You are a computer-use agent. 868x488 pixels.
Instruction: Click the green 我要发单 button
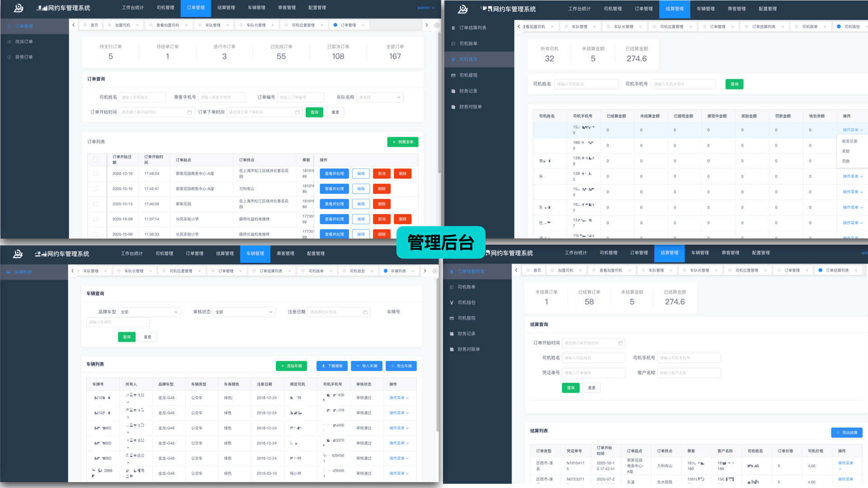click(x=403, y=142)
